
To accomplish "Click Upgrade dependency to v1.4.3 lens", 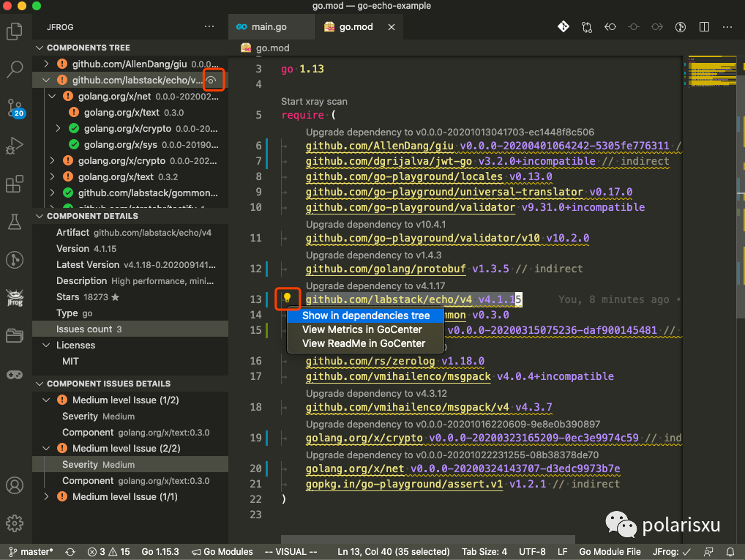I will coord(373,255).
